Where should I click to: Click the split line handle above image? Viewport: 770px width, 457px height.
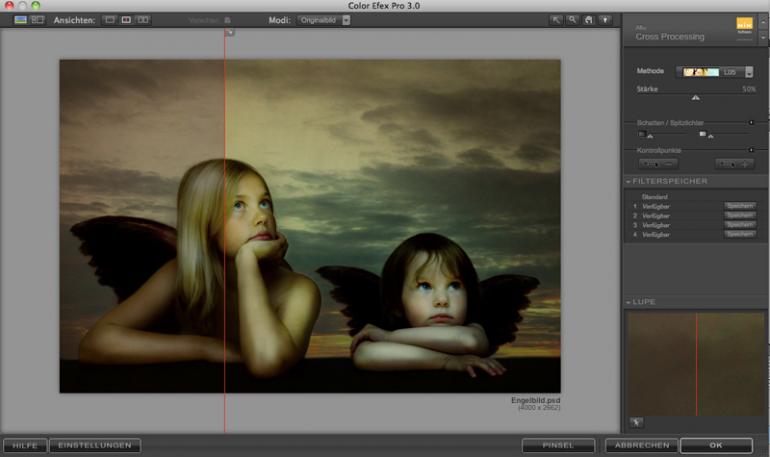229,32
